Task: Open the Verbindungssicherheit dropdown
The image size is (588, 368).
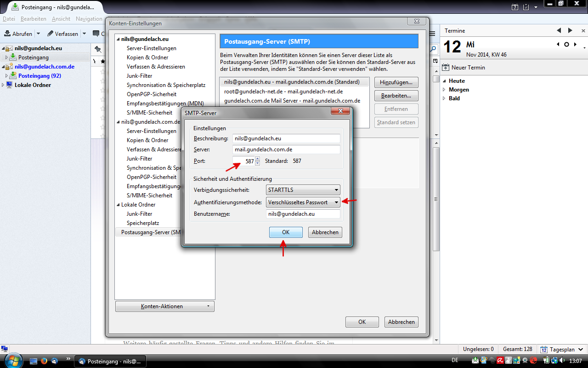Action: pyautogui.click(x=303, y=190)
